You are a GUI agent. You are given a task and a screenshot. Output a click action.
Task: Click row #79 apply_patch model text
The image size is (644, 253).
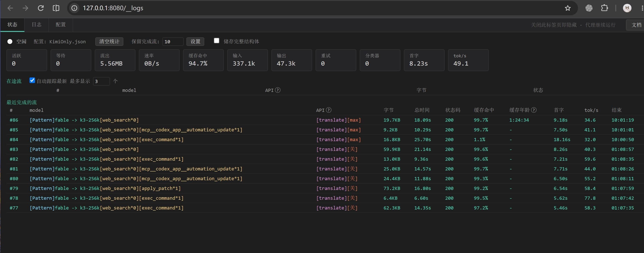[x=105, y=188]
